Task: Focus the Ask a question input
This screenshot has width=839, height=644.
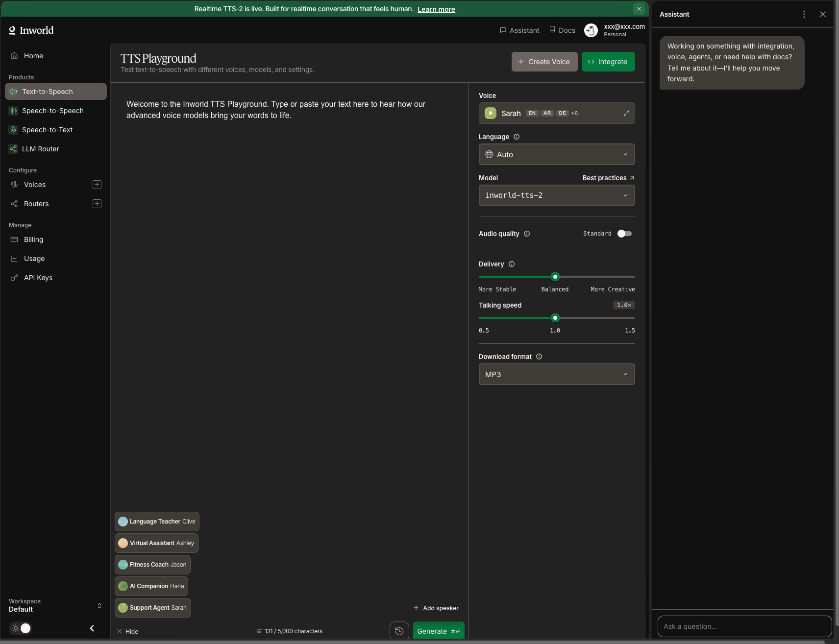Action: coord(745,626)
